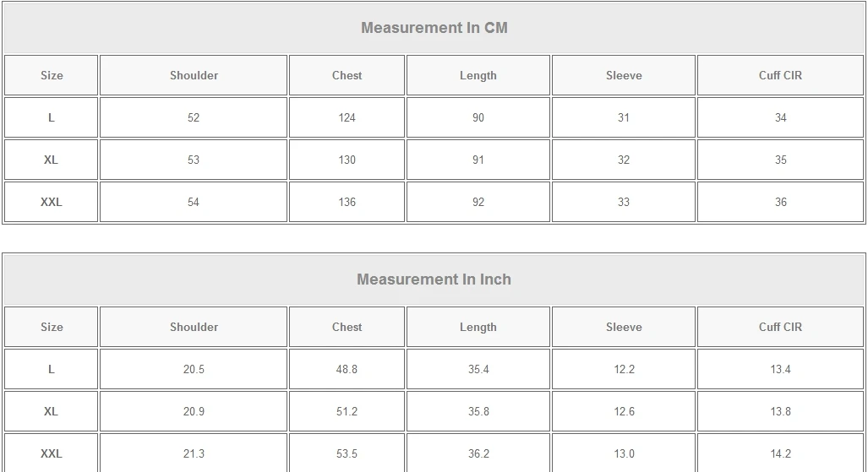868x472 pixels.
Task: Click the 'Measurement In CM' table title
Action: coord(434,28)
